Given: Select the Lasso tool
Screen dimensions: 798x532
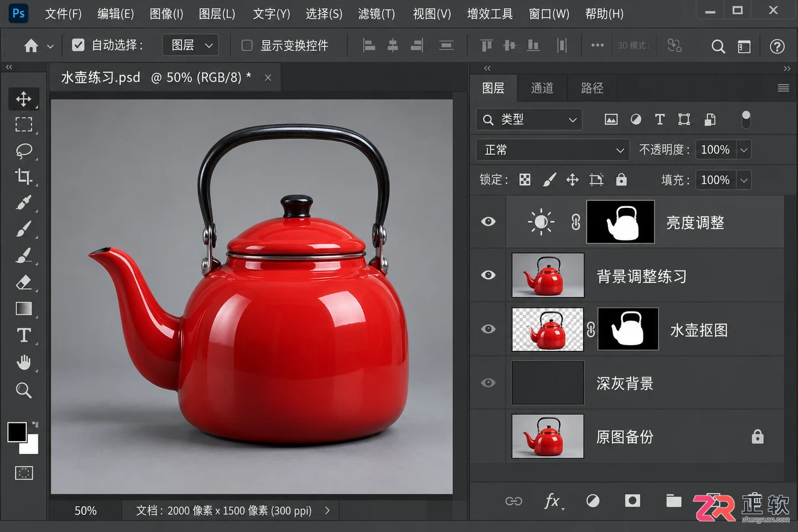Looking at the screenshot, I should 24,151.
